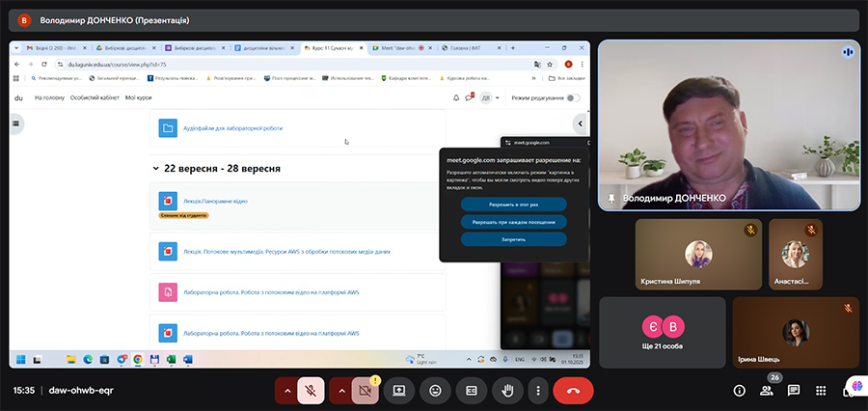Open the emoji reactions button

coord(436,391)
